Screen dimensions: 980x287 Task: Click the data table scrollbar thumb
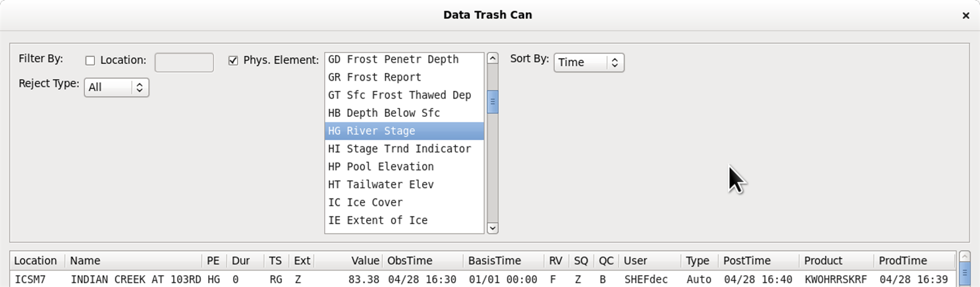tap(965, 273)
